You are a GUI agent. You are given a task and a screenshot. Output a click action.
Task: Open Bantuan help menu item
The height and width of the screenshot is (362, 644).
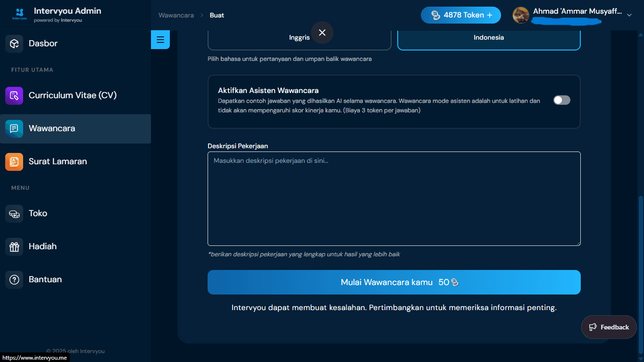point(75,279)
